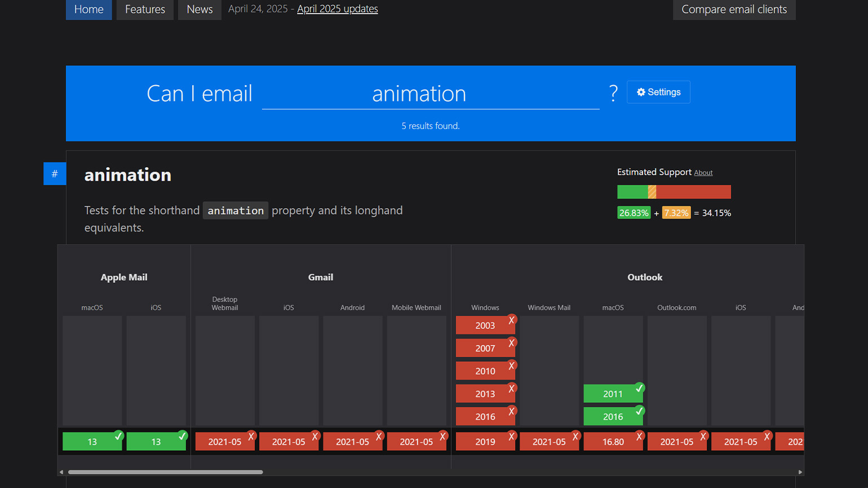Open the animation feature heading

coord(128,175)
